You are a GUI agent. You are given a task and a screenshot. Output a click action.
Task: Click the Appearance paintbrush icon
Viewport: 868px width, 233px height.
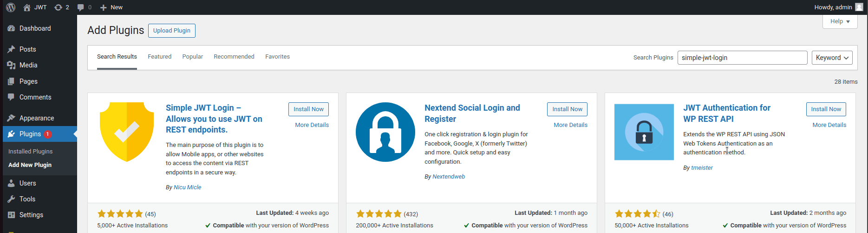click(x=11, y=118)
